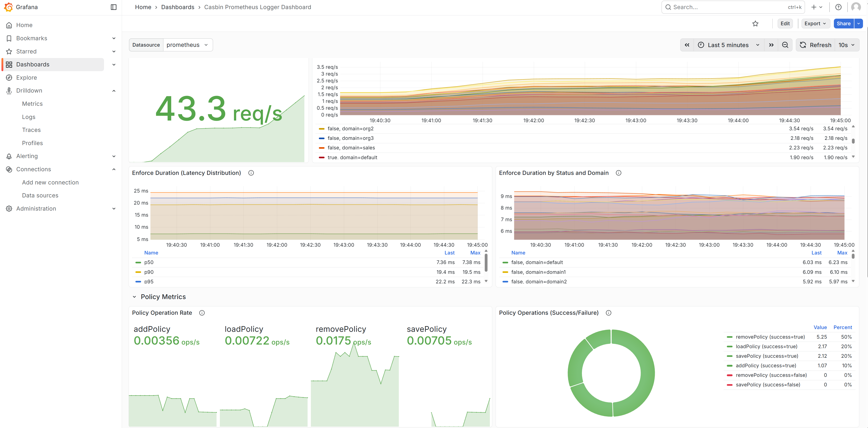Open Add new connection item
The width and height of the screenshot is (868, 428).
(50, 183)
